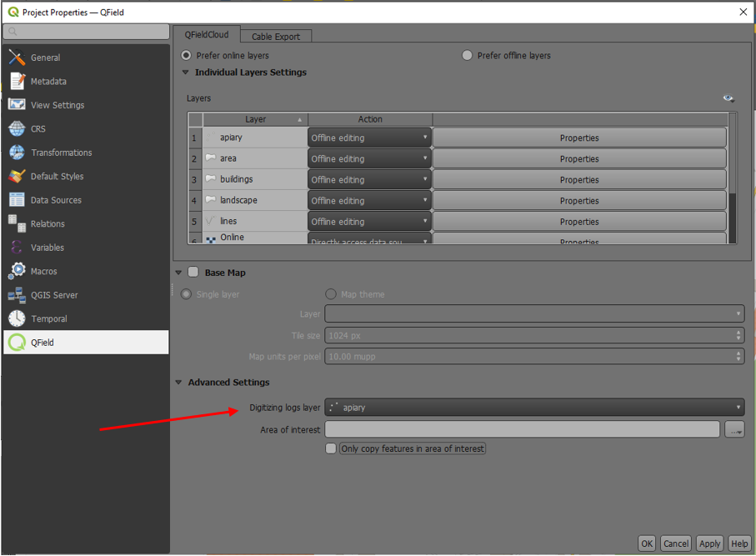Open the Metadata page icon
The height and width of the screenshot is (556, 756).
[x=17, y=81]
